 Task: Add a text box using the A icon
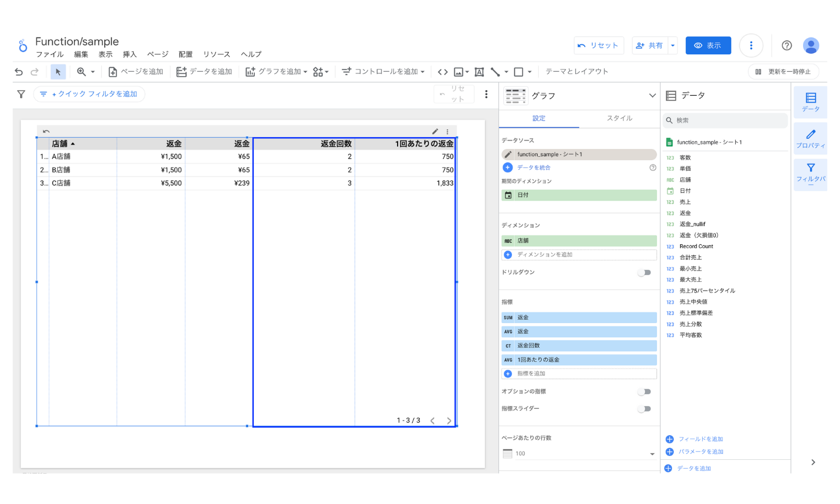[x=479, y=72]
